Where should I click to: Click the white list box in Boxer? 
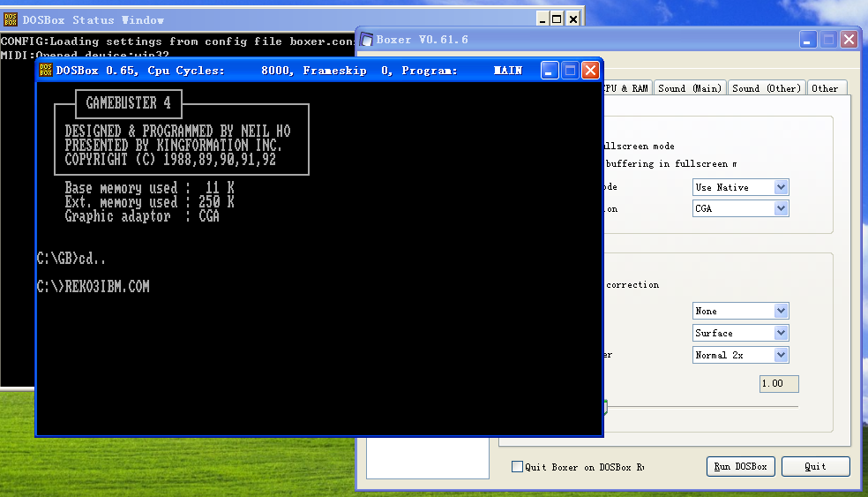(428, 457)
